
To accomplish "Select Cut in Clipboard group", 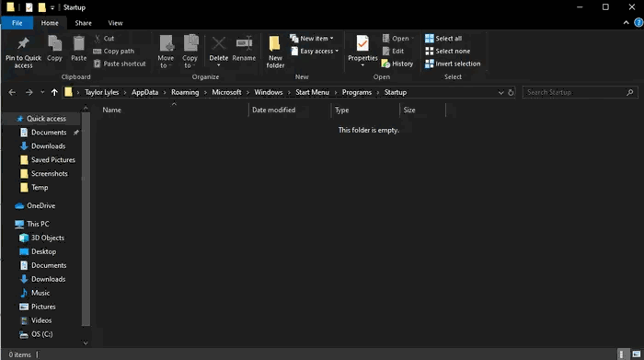I will 104,39.
